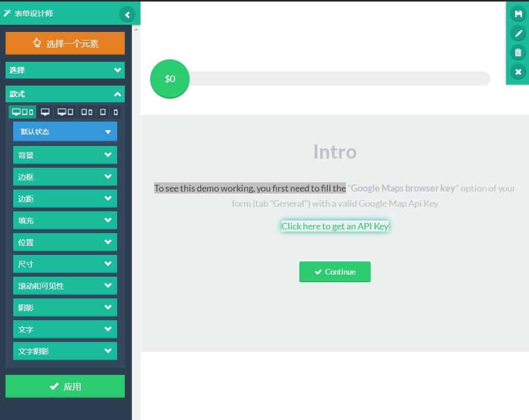Select tablet only device icon

(x=103, y=112)
